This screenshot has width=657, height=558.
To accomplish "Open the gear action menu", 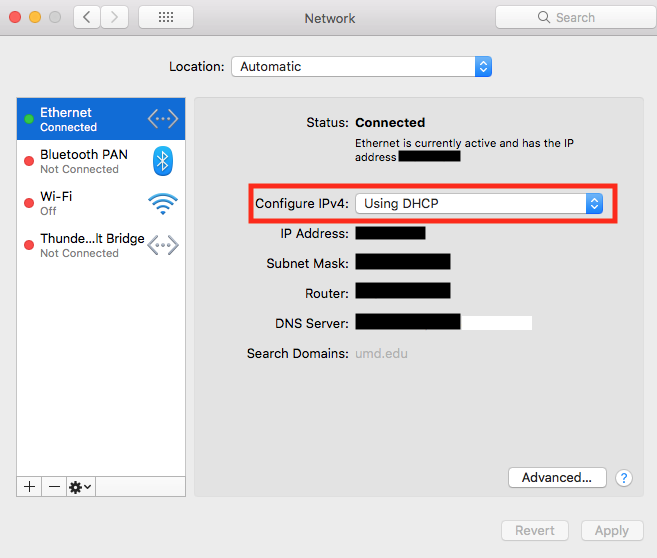I will 80,486.
